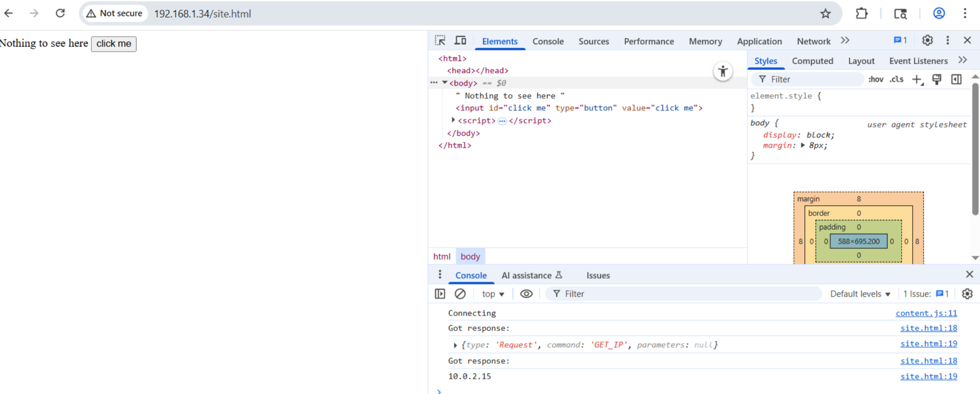Close the console drawer
The image size is (980, 394).
pyautogui.click(x=969, y=274)
